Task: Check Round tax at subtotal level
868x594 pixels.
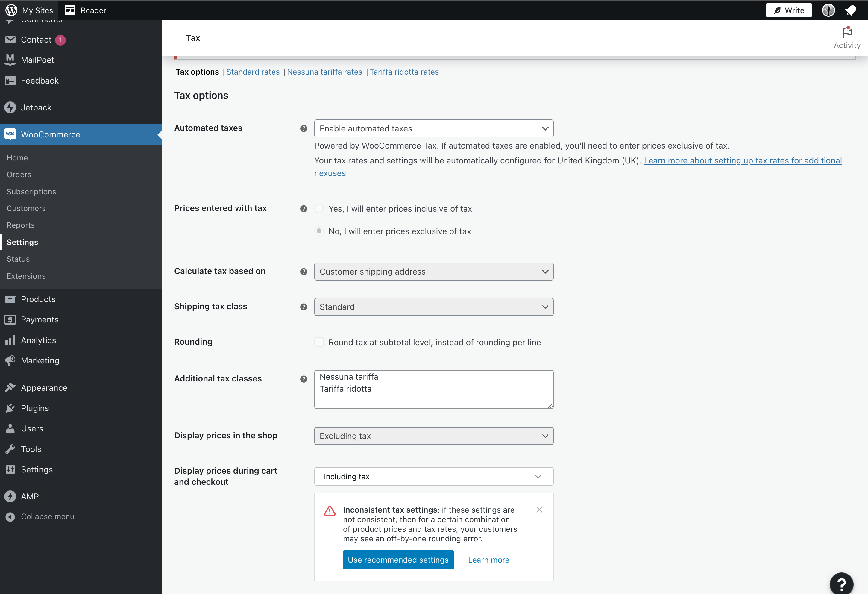Action: (319, 342)
